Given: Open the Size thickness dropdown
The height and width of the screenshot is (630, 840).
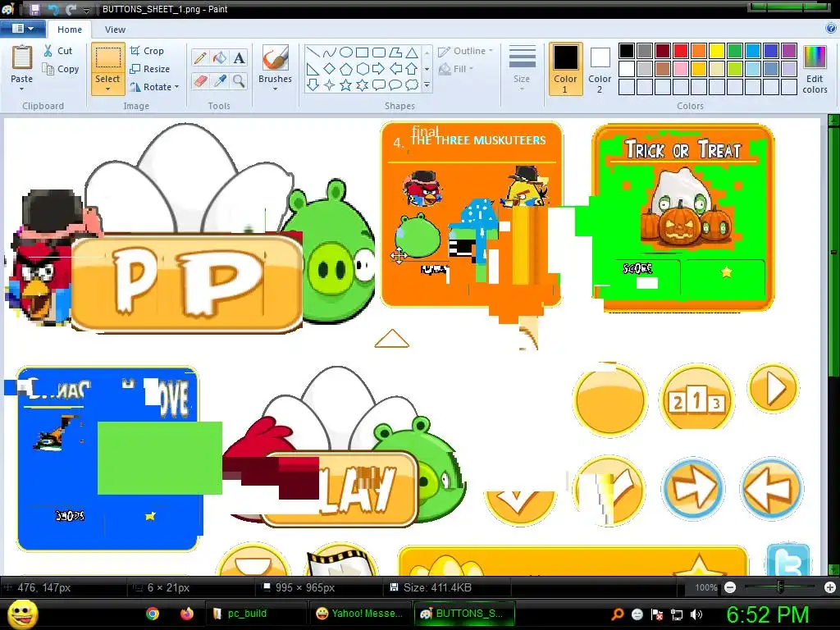Looking at the screenshot, I should [x=522, y=69].
